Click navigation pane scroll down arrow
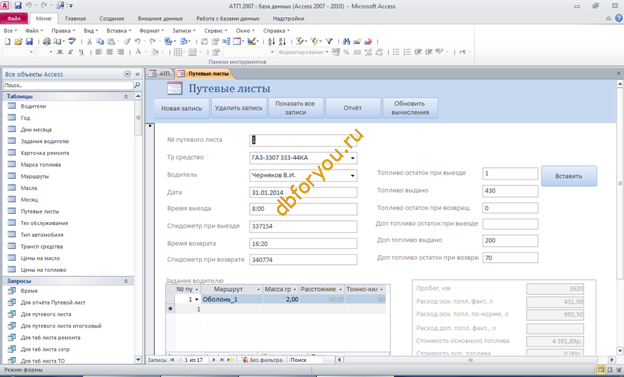The width and height of the screenshot is (624, 377). pyautogui.click(x=138, y=360)
